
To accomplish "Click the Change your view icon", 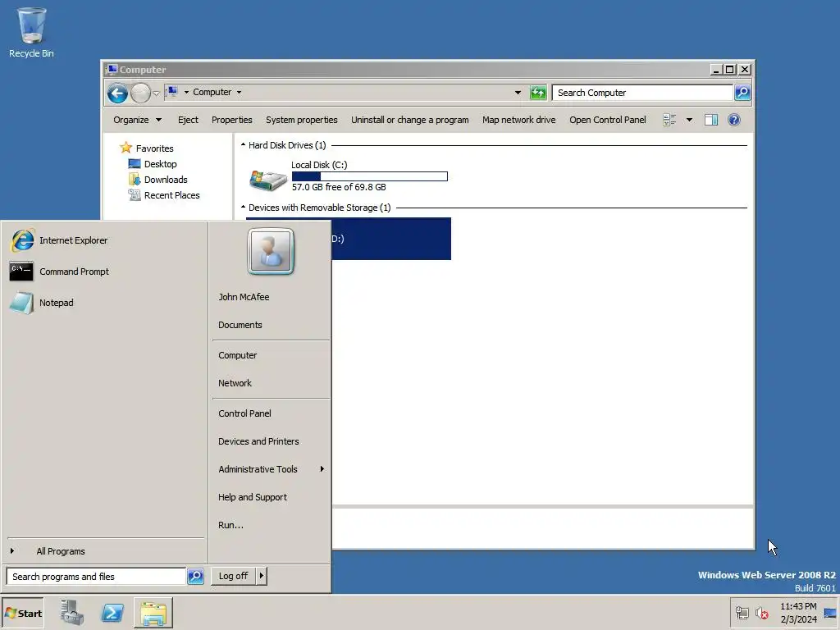I will pos(669,120).
